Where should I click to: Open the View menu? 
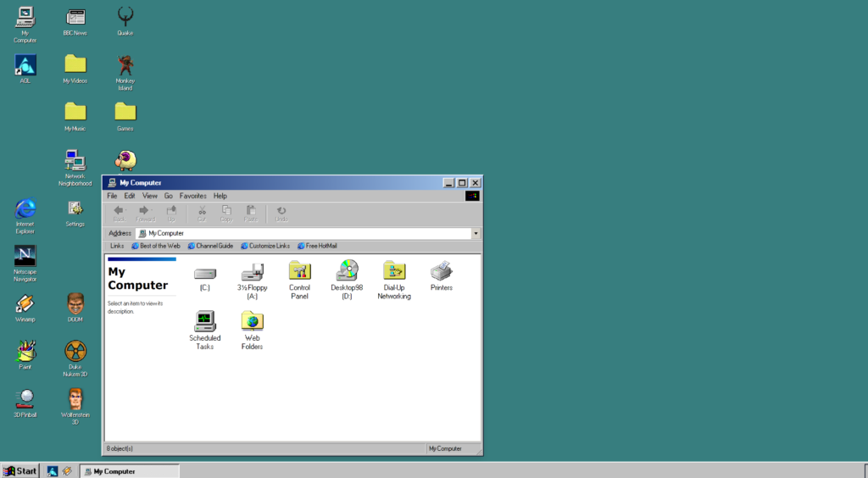(149, 196)
